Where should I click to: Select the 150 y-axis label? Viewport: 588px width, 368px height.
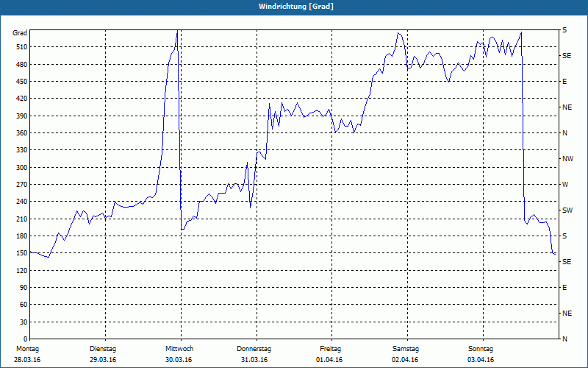click(x=22, y=253)
